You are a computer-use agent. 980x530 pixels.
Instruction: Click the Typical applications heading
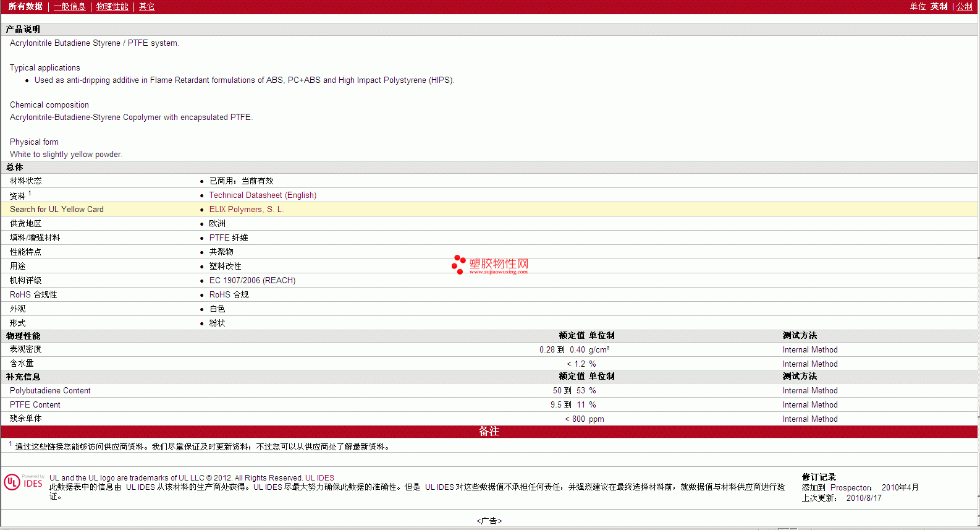point(44,67)
